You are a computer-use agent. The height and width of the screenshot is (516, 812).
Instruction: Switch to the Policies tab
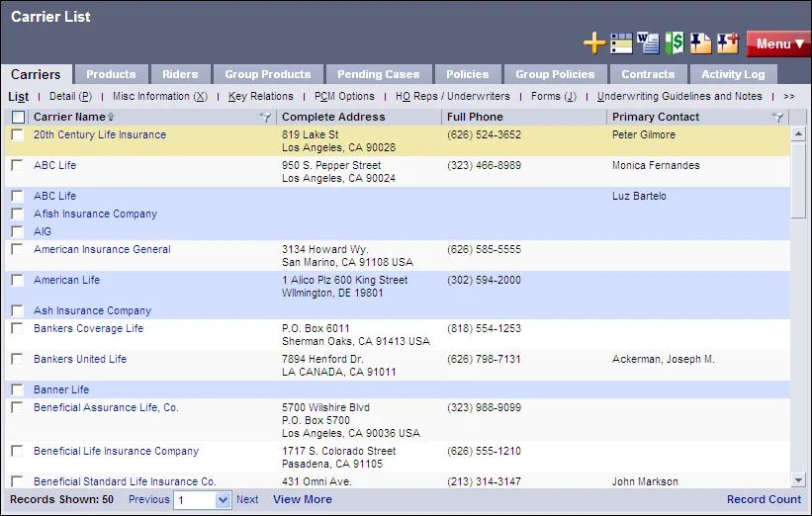pyautogui.click(x=468, y=74)
